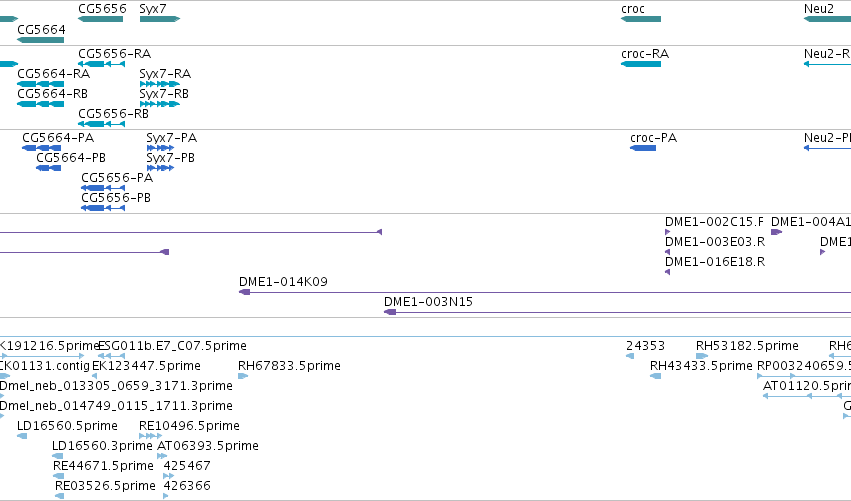Select the DME1-003N15 clone start marker

point(390,312)
